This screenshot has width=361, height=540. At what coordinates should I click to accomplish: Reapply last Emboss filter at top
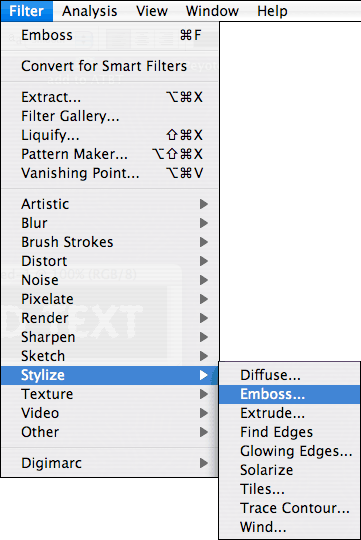point(110,35)
